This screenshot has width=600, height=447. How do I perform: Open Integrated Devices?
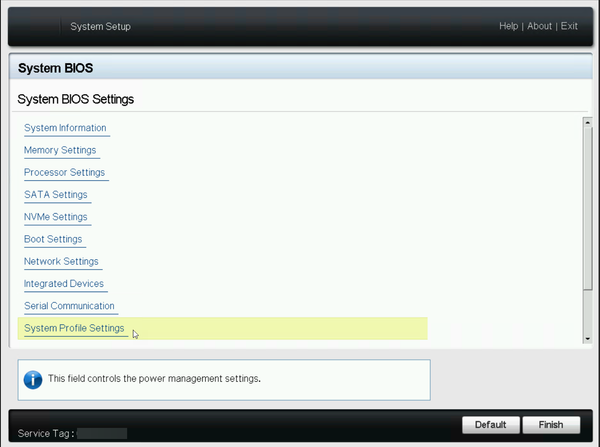tap(64, 283)
